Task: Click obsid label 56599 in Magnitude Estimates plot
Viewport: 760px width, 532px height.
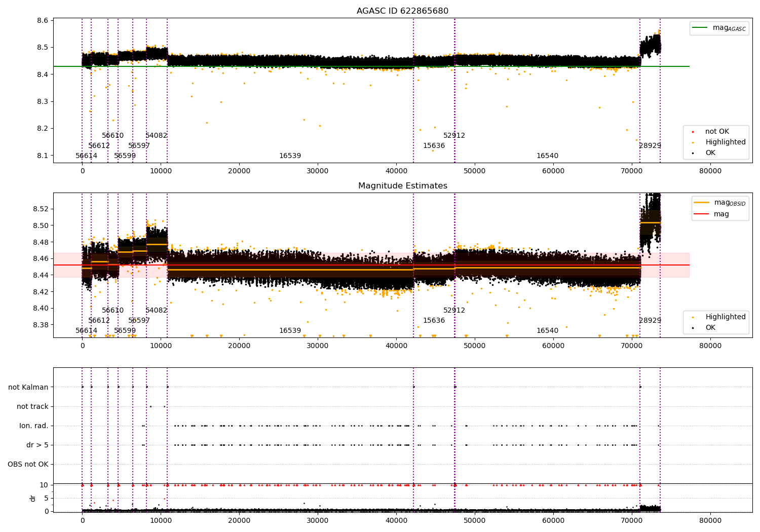Action: [x=125, y=331]
